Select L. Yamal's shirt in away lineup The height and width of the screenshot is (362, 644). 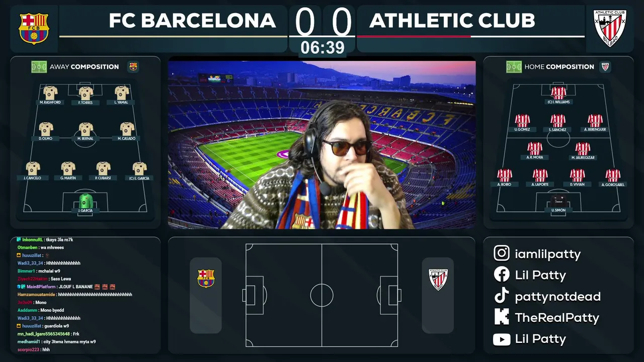tap(121, 93)
